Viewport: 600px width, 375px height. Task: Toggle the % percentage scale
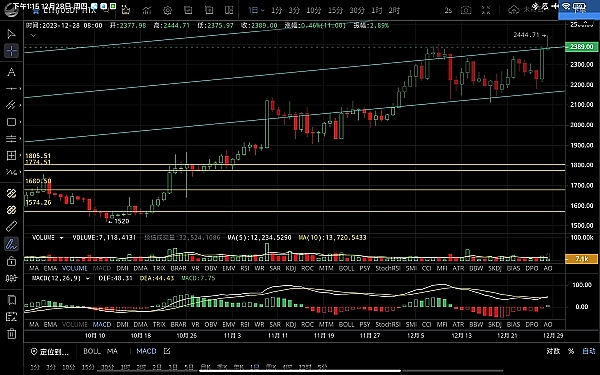click(571, 351)
